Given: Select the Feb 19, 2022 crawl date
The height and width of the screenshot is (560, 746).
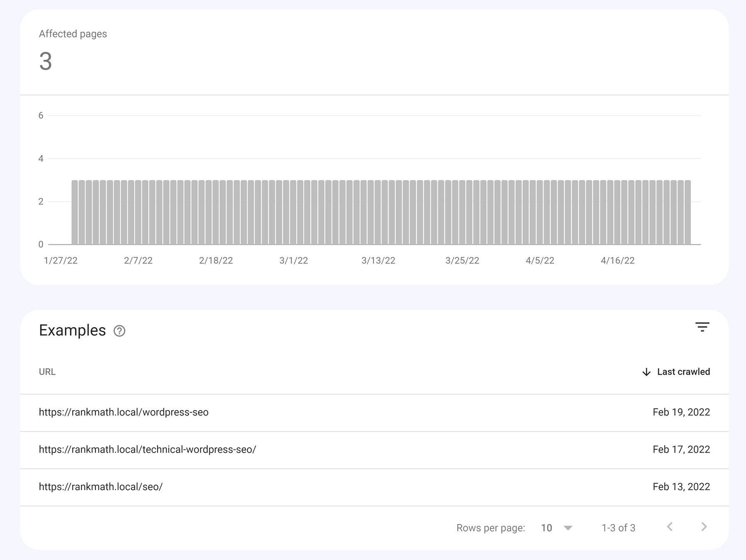Looking at the screenshot, I should pos(681,412).
